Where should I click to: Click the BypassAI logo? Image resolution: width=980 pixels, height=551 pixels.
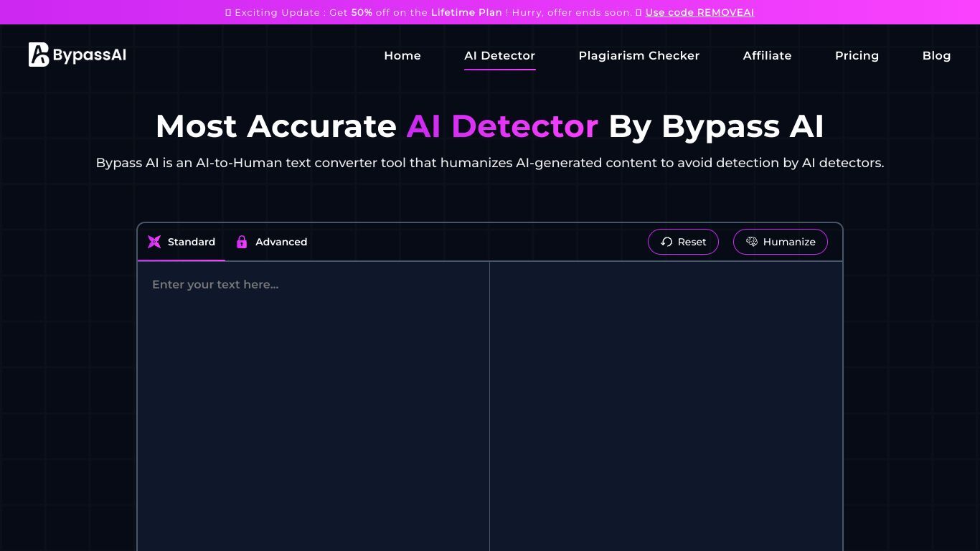tap(77, 55)
